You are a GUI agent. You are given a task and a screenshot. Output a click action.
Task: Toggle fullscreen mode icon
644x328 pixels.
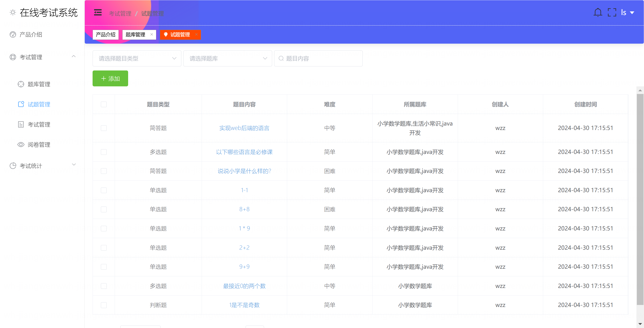pos(612,13)
